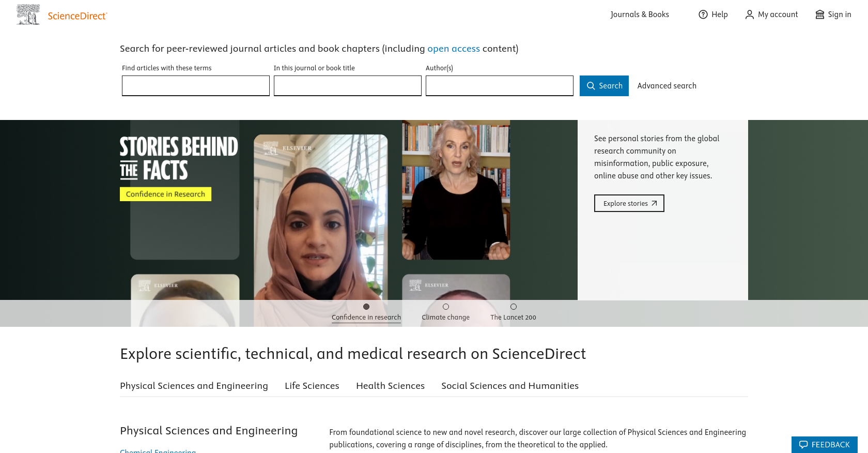Switch to Life Sciences tab
868x453 pixels.
pos(312,386)
